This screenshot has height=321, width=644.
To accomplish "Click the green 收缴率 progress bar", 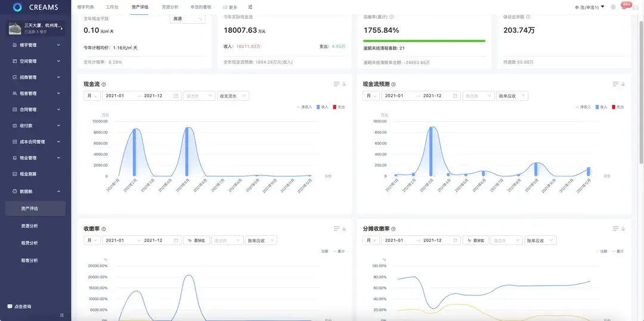I will (x=424, y=41).
